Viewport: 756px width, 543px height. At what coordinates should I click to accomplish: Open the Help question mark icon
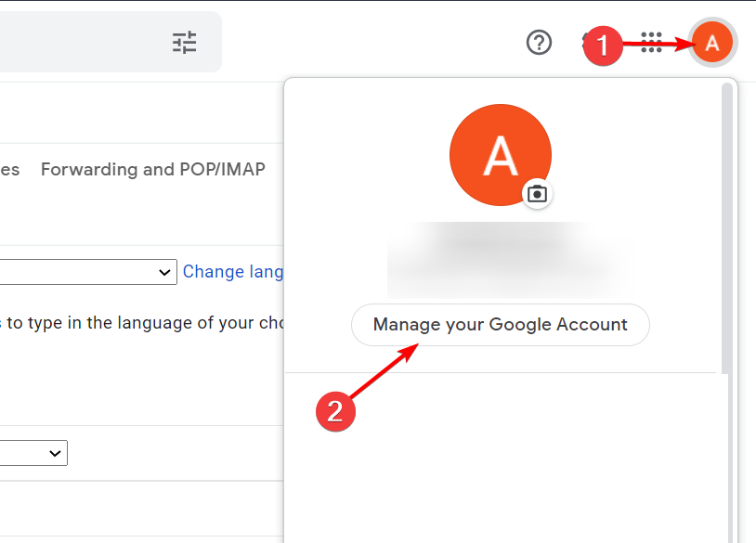click(539, 43)
